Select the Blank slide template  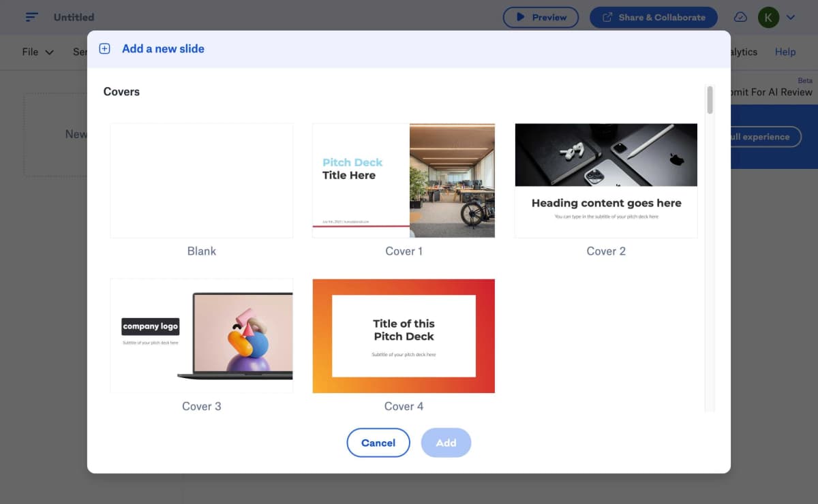202,180
